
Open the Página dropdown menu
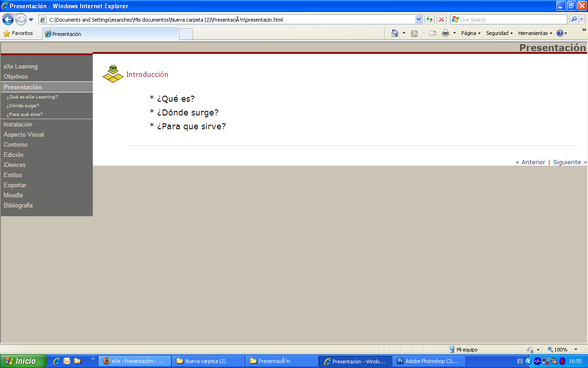pyautogui.click(x=470, y=33)
